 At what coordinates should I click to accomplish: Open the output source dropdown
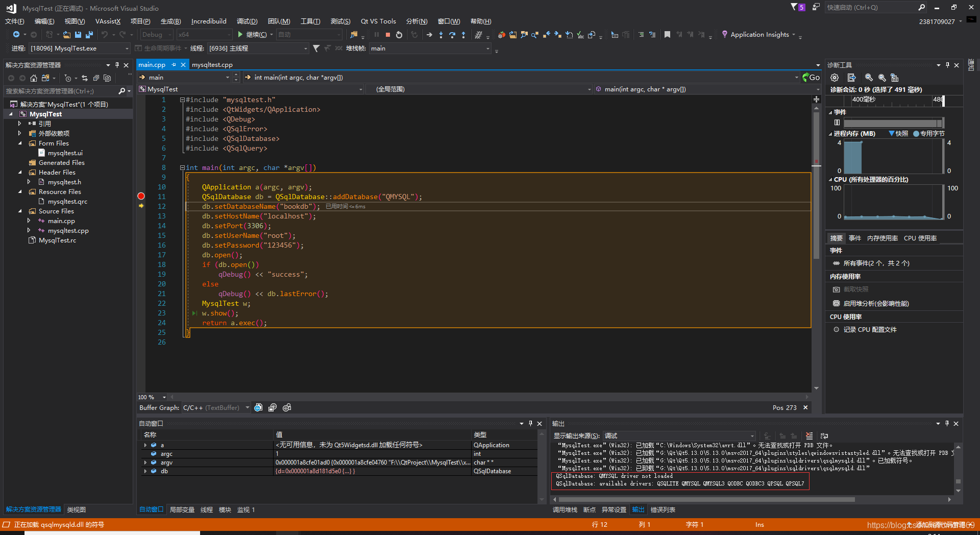pos(751,436)
